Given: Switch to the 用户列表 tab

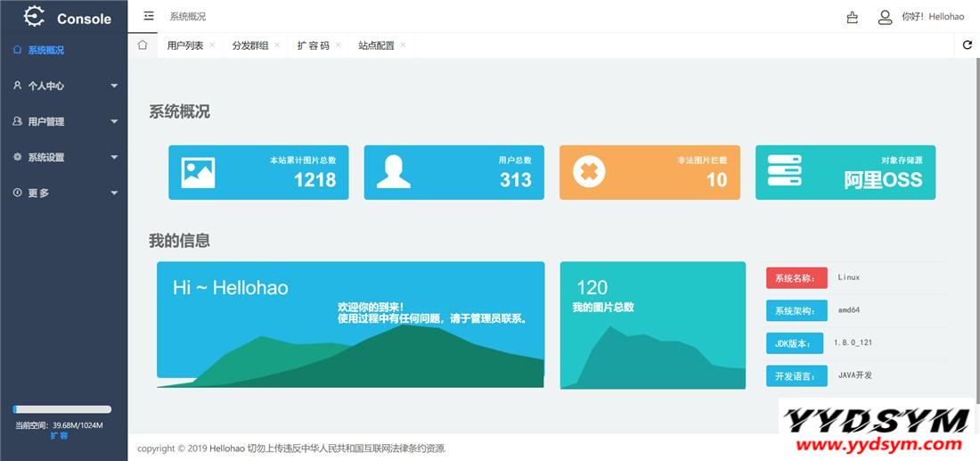Looking at the screenshot, I should 184,45.
